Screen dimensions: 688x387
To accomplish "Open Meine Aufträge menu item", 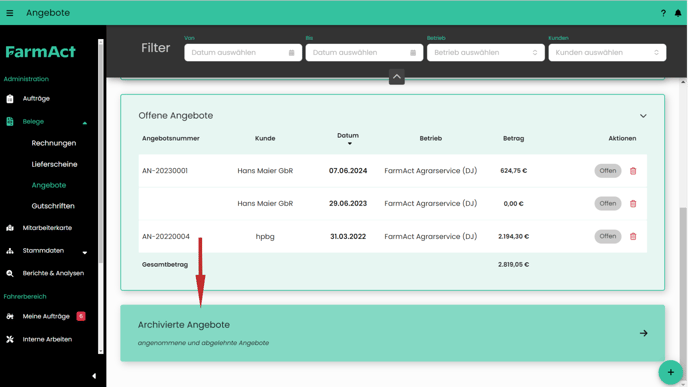I will 46,316.
